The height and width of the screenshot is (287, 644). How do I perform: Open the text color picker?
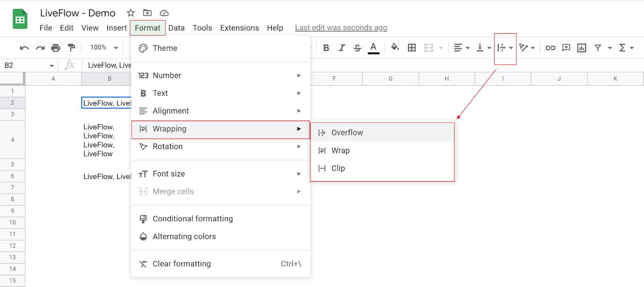(374, 48)
